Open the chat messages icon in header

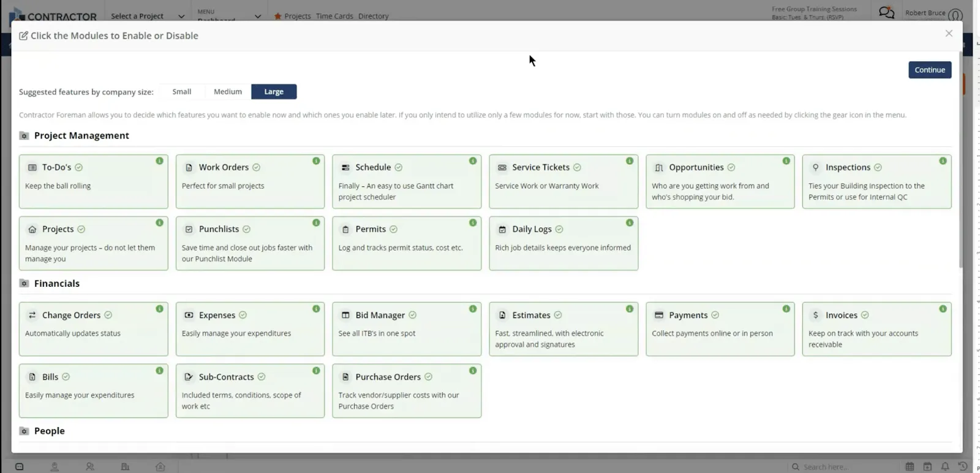click(x=886, y=12)
